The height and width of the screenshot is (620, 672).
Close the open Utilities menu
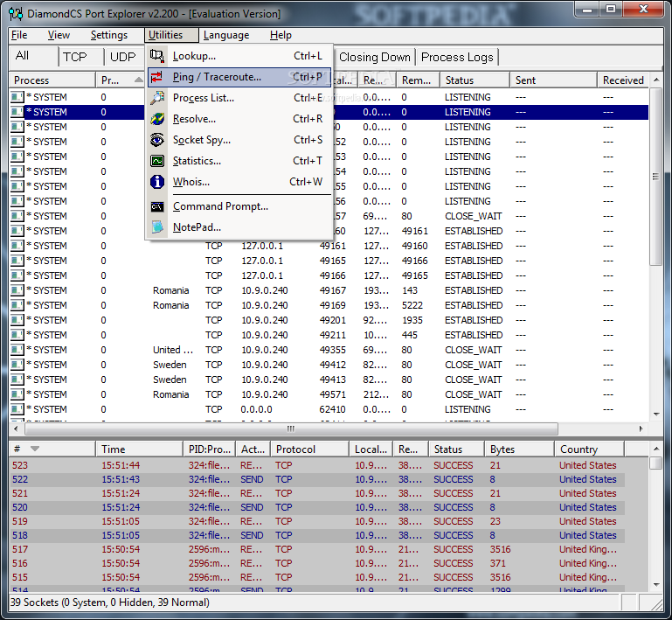(x=171, y=35)
